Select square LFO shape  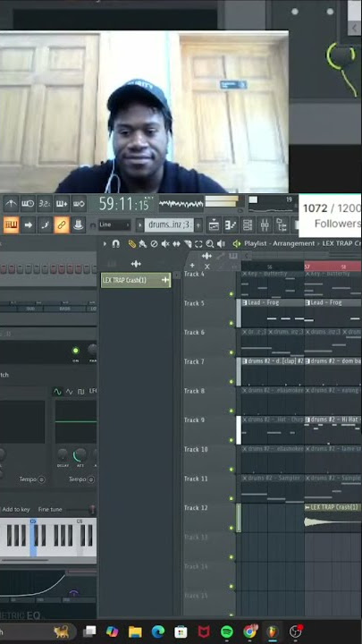click(x=80, y=392)
